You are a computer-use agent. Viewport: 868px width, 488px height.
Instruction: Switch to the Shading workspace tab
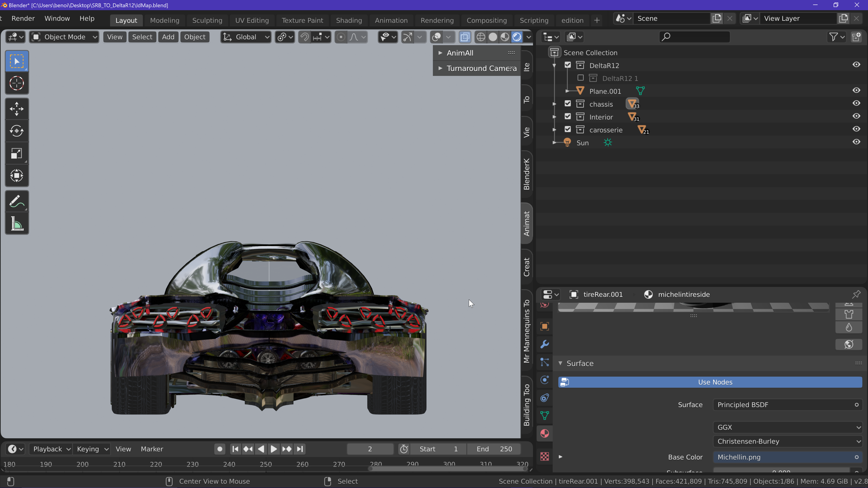349,20
